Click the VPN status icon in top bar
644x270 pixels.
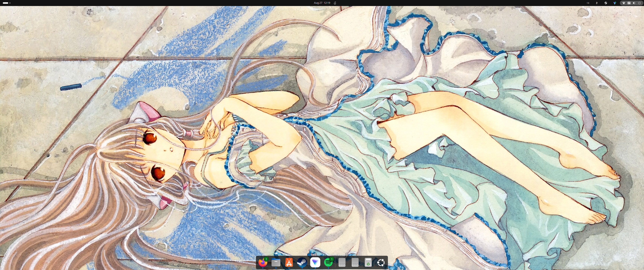point(629,3)
